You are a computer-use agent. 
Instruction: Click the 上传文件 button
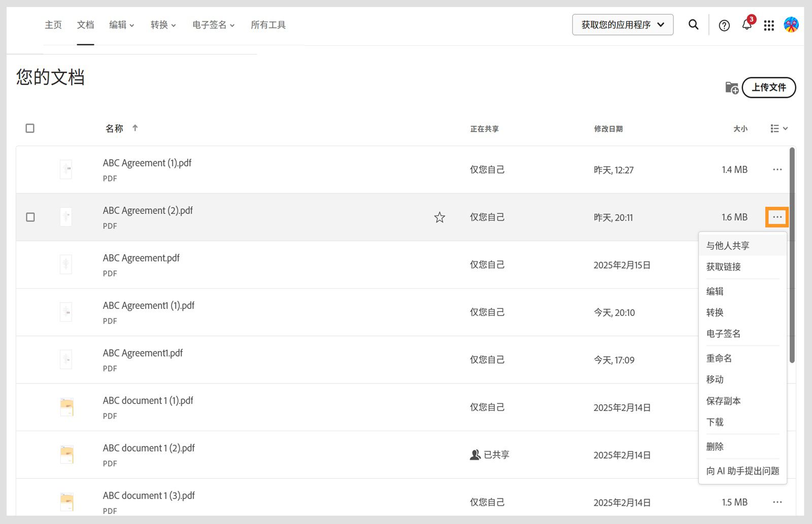coord(768,87)
